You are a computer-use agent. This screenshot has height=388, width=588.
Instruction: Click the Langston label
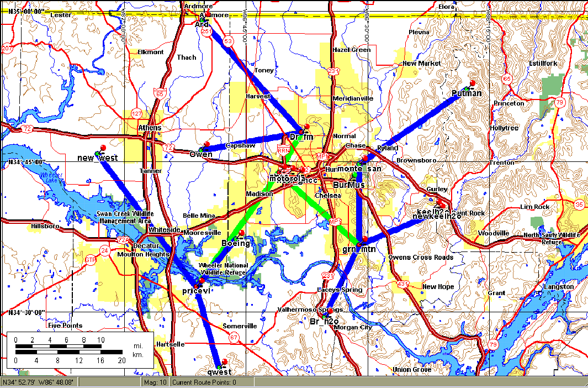click(x=559, y=287)
